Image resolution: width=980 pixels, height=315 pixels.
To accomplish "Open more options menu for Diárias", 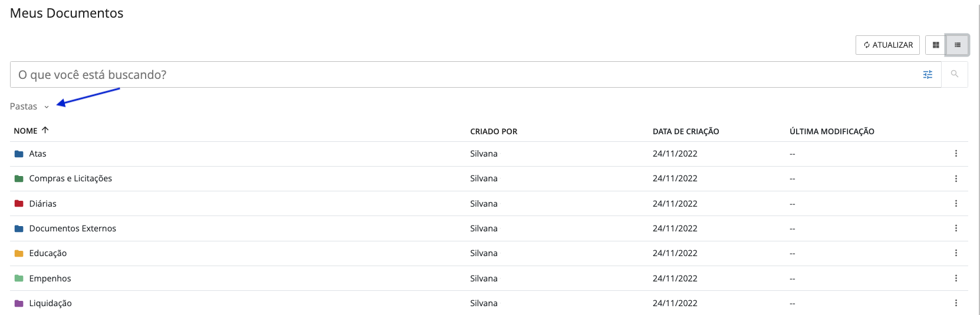I will 956,204.
